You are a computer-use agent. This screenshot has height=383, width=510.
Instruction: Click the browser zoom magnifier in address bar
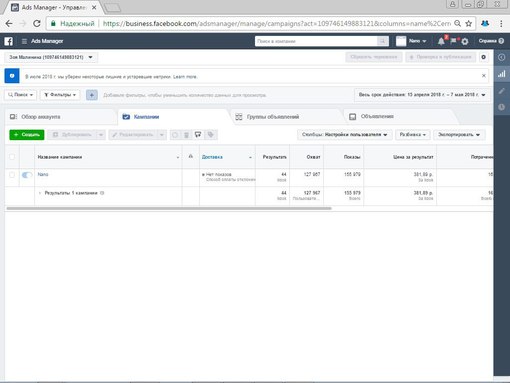tap(458, 23)
